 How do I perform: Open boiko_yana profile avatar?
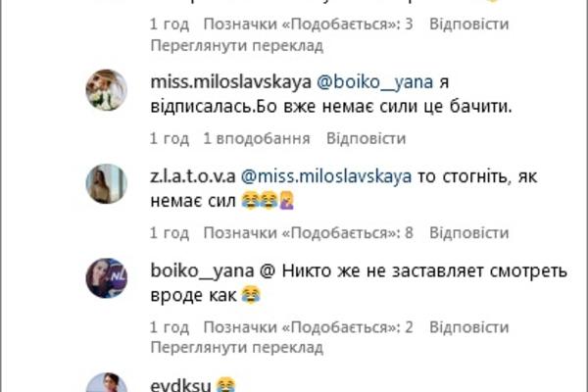(107, 278)
